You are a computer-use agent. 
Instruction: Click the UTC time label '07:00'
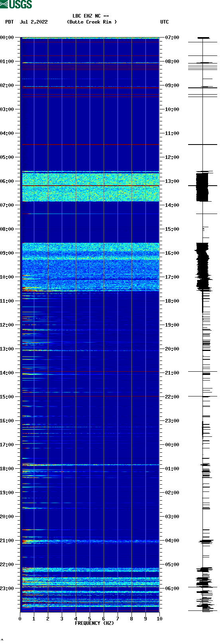172,38
